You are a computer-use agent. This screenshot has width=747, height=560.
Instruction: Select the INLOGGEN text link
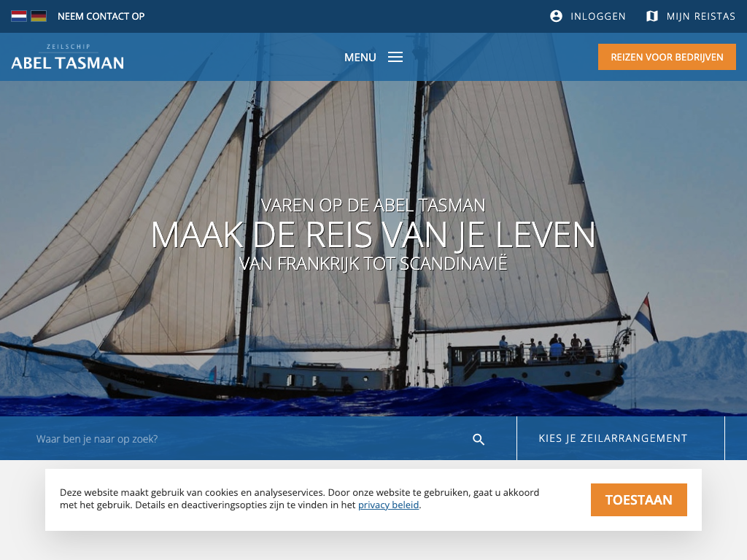[x=598, y=16]
